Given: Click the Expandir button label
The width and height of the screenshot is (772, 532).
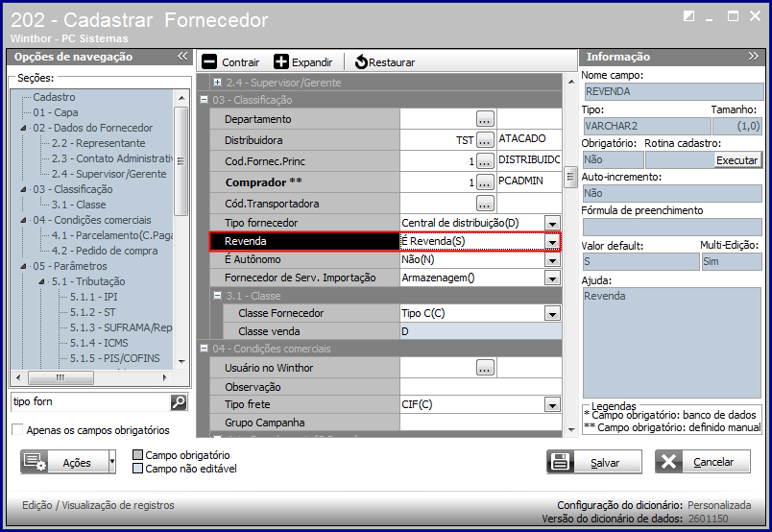Looking at the screenshot, I should [312, 62].
